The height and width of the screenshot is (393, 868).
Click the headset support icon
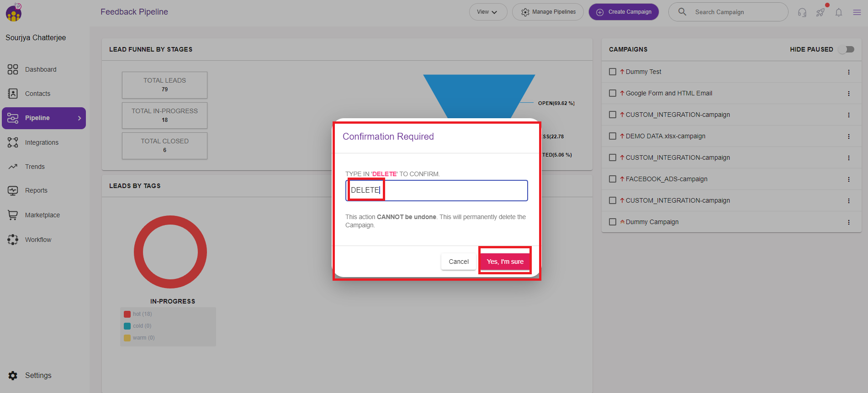point(802,12)
